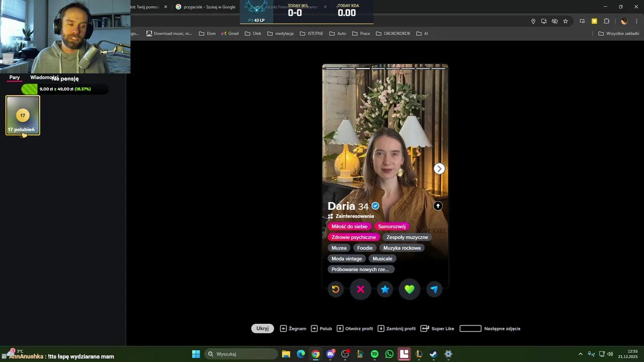This screenshot has width=644, height=362.
Task: Open the Gmail bookmark
Action: (x=230, y=34)
